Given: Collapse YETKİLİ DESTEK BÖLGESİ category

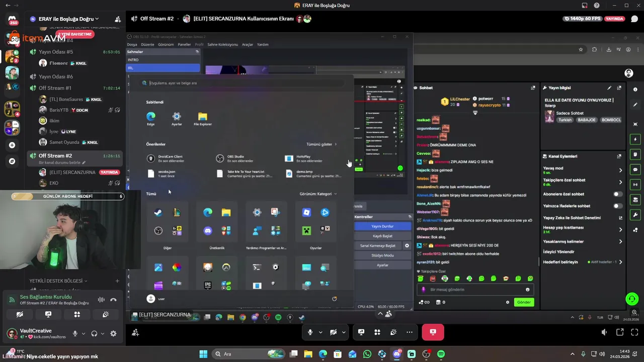Looking at the screenshot, I should 58,281.
